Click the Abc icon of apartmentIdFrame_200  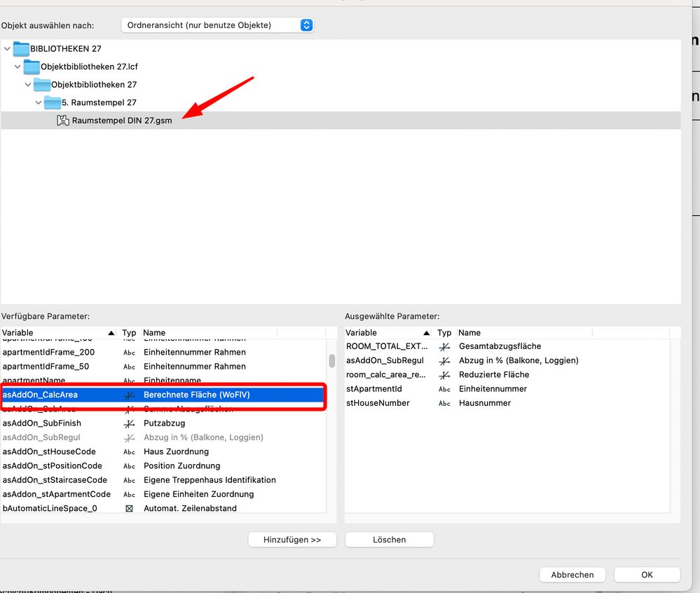(x=129, y=353)
